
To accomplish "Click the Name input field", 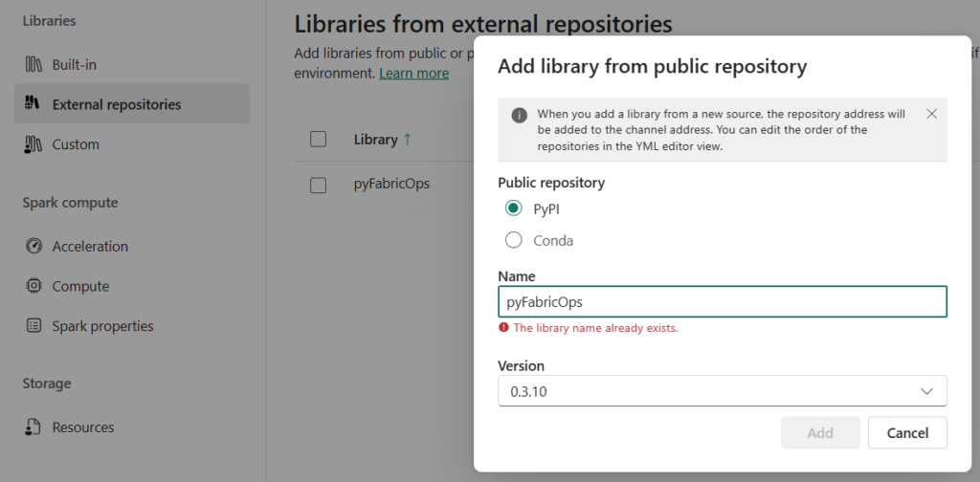I will tap(722, 302).
